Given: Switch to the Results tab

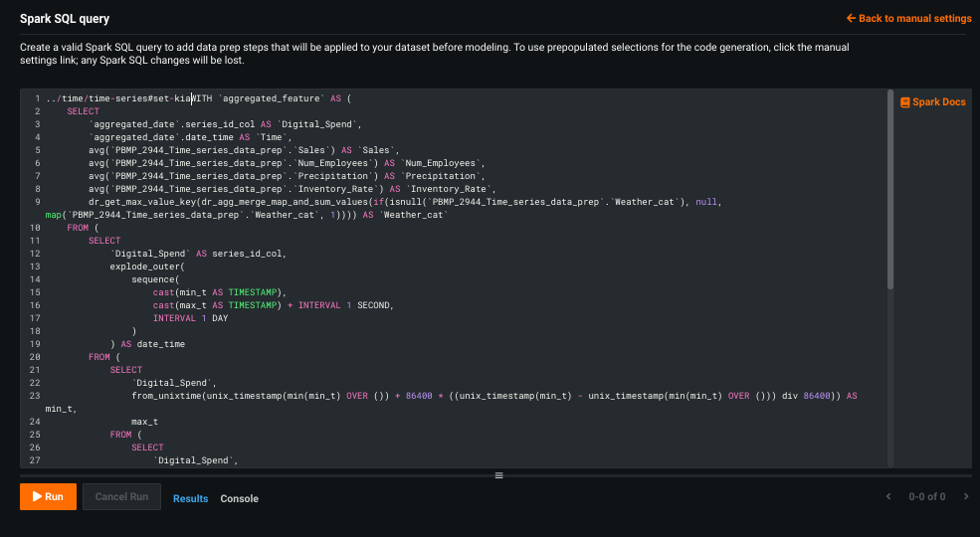Looking at the screenshot, I should pos(190,498).
